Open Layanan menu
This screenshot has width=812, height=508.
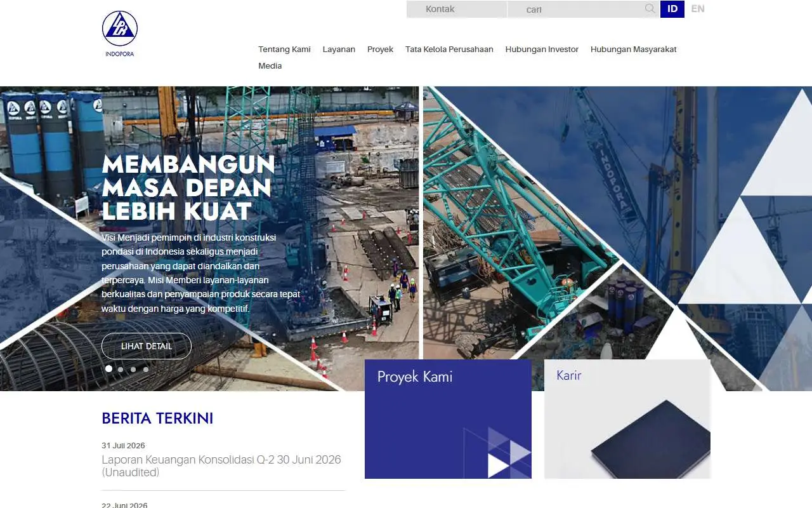coord(339,50)
